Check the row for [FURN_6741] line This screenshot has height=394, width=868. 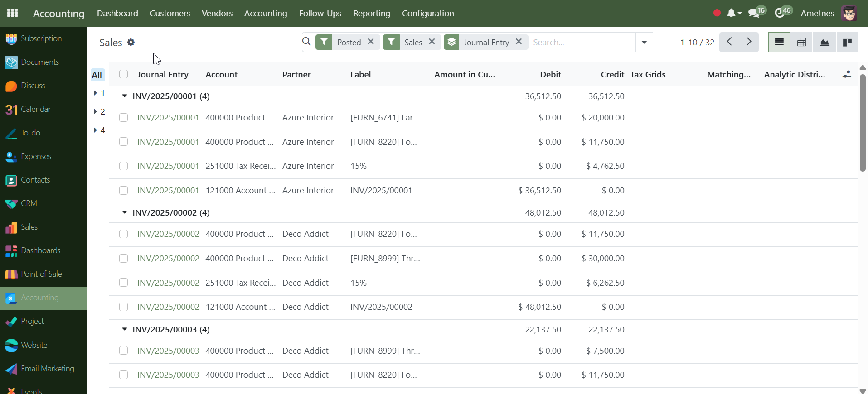[x=123, y=118]
